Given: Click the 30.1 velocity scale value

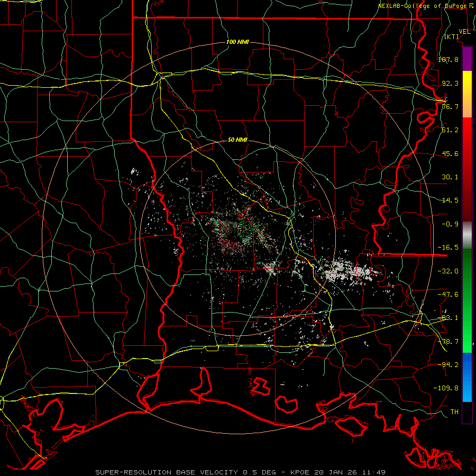Looking at the screenshot, I should click(x=450, y=177).
